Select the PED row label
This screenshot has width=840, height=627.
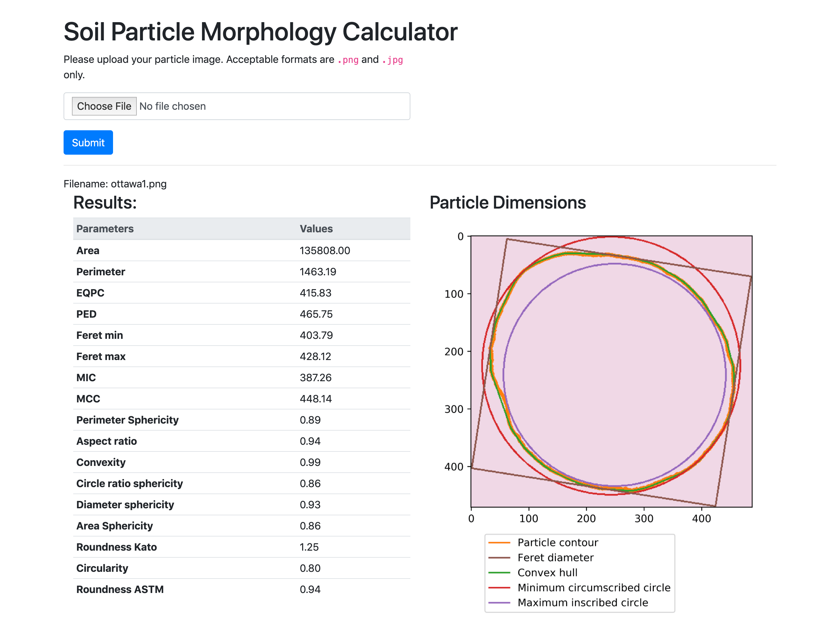pyautogui.click(x=86, y=314)
